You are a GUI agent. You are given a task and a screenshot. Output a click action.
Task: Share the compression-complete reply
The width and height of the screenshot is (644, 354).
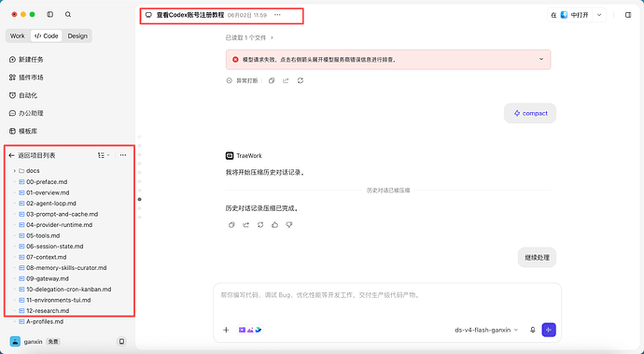point(246,225)
